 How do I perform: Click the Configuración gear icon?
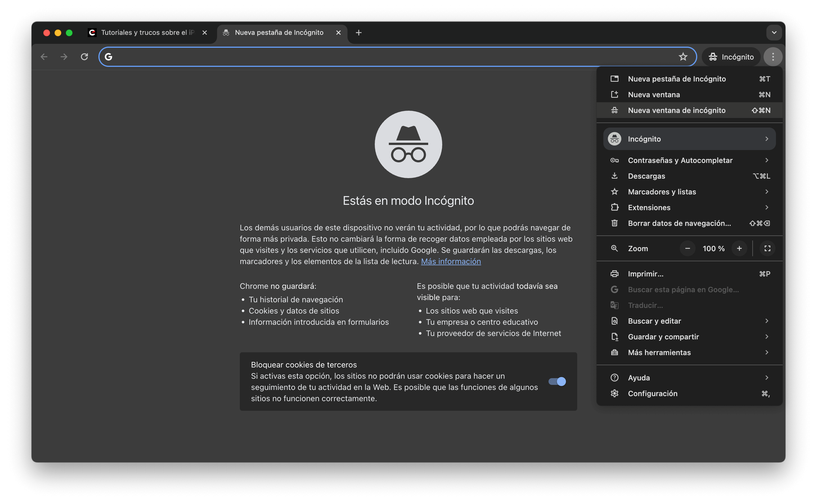(x=615, y=393)
